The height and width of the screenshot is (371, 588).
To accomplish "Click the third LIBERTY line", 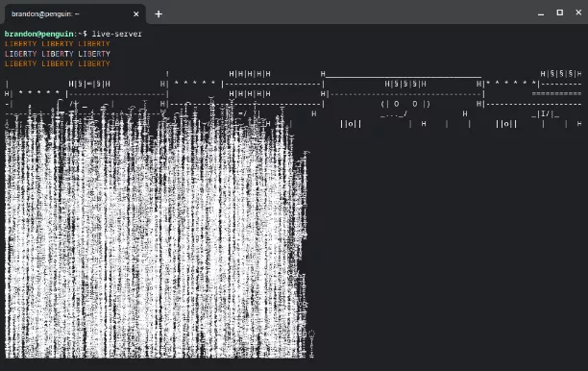I will coord(58,63).
